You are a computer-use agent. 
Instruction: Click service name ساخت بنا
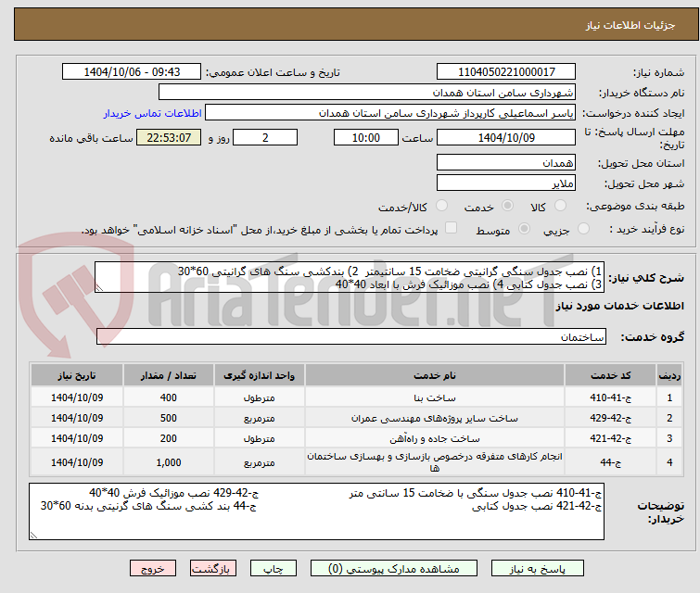tap(435, 397)
